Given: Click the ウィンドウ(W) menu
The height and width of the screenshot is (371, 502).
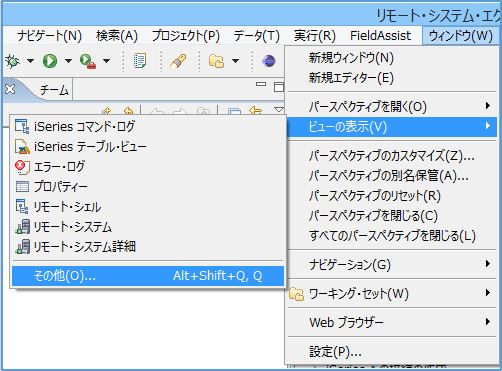Looking at the screenshot, I should [460, 36].
